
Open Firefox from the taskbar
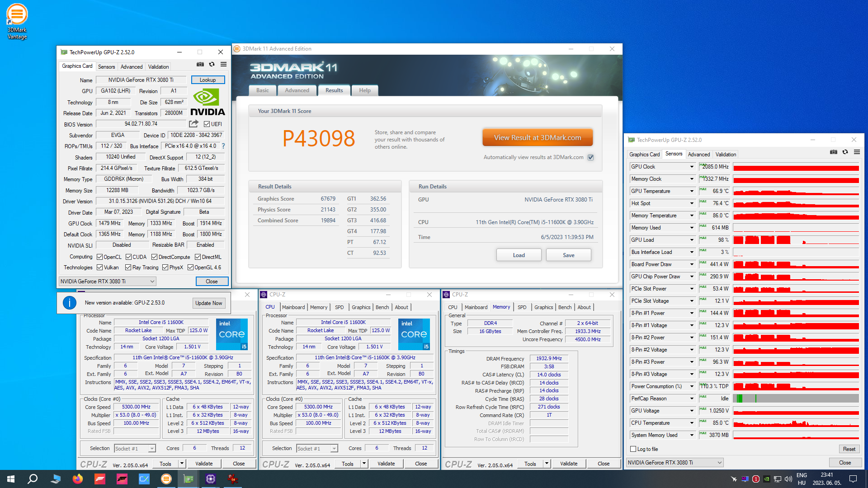pyautogui.click(x=78, y=479)
